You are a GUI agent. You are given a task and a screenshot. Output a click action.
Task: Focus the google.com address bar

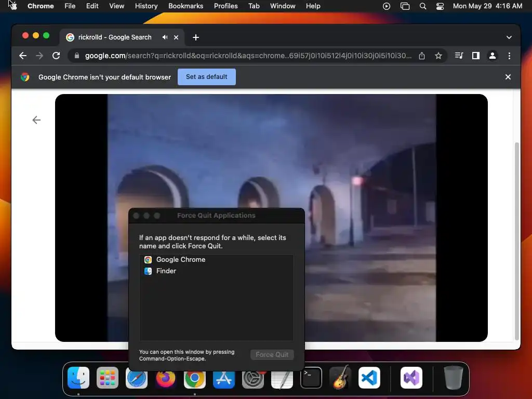pyautogui.click(x=248, y=56)
